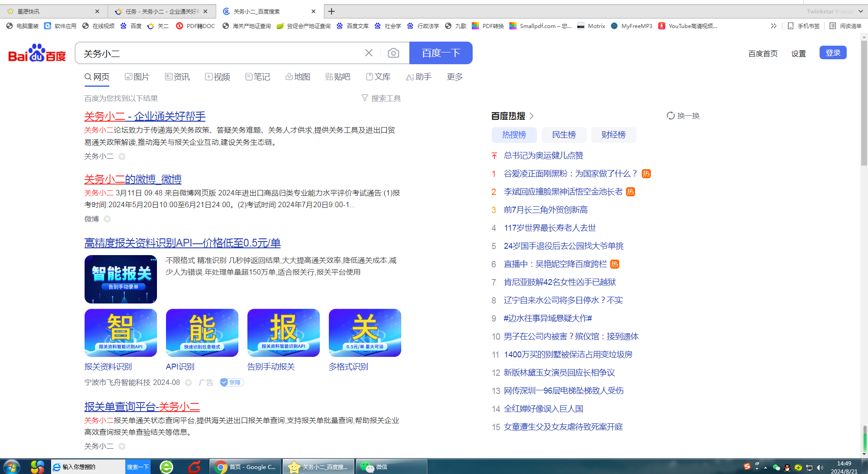Screen dimensions: 868x474
Task: Open 关务小二的微博_微博 result
Action: pyautogui.click(x=133, y=179)
